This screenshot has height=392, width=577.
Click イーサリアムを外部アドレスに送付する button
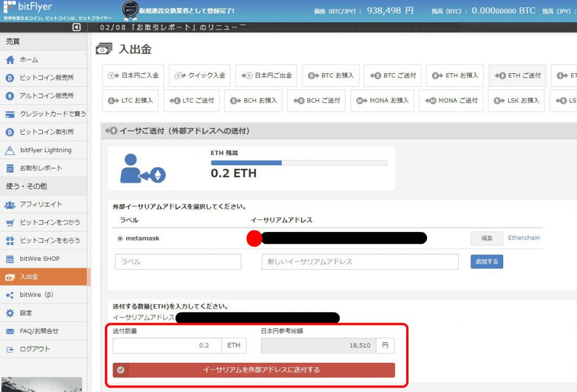[254, 370]
